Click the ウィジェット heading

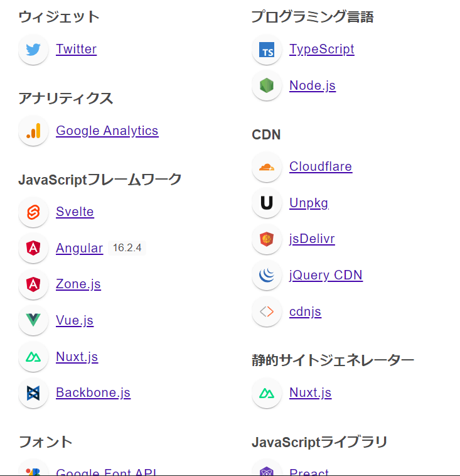(59, 17)
